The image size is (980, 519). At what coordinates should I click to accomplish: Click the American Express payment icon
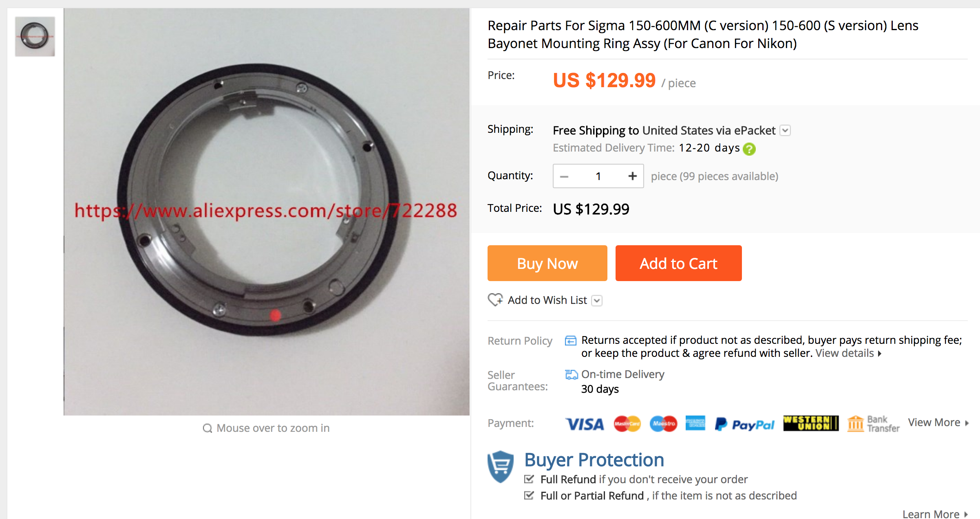tap(695, 423)
